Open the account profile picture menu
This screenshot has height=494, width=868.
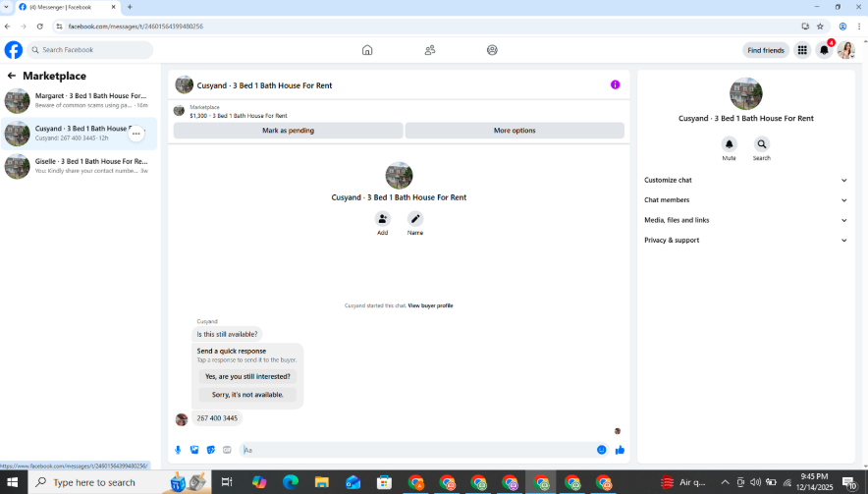tap(845, 50)
